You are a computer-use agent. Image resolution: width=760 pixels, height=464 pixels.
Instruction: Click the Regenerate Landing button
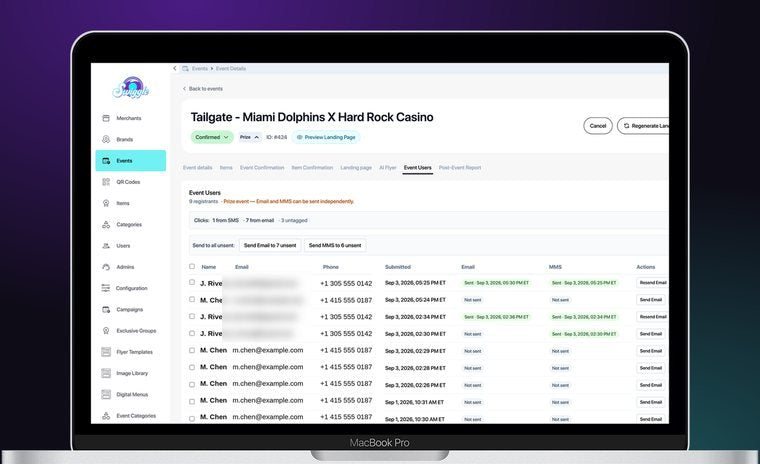[x=643, y=126]
